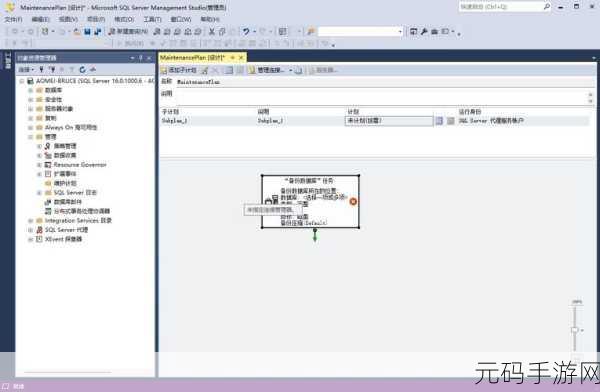Click the wrench Properties icon in the top toolbar
600x392 pixels.
(x=424, y=32)
